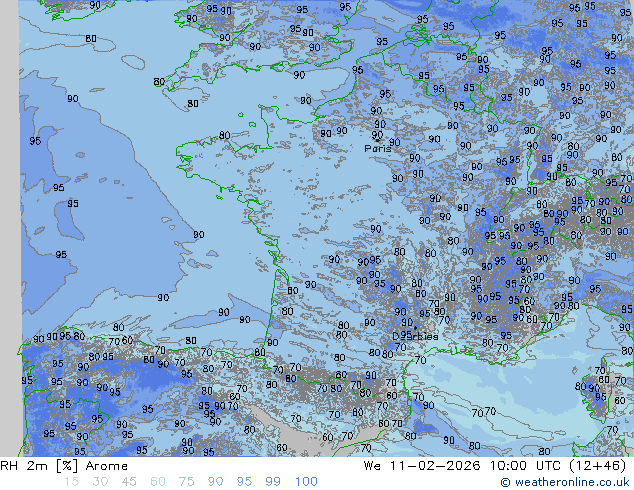Click the '10:00 UTC (12+46)' forecast time
Screen dimensions: 634x490
(x=558, y=466)
